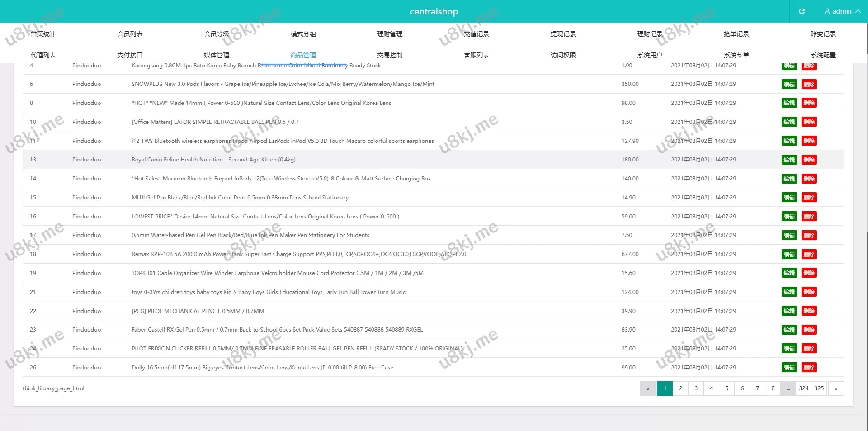Go to the 会员列表 menu item

tap(130, 34)
